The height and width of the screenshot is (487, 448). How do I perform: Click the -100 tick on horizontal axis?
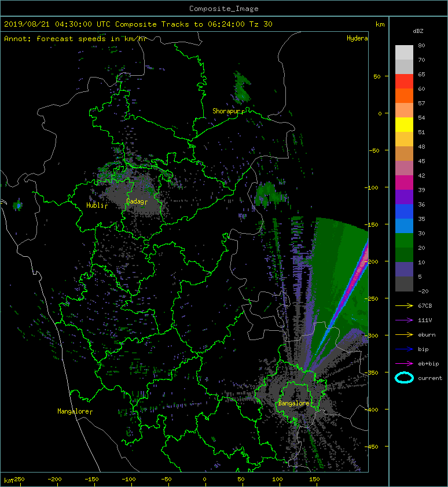click(x=128, y=479)
